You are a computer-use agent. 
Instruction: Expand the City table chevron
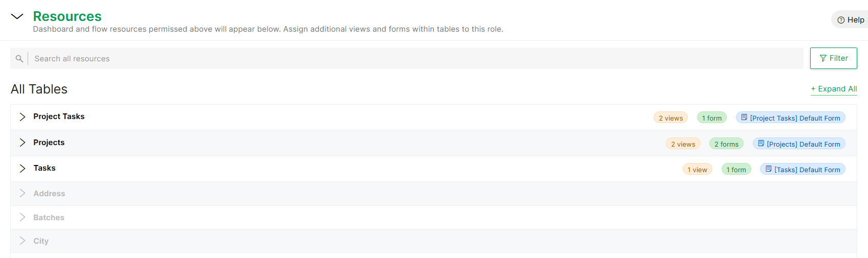coord(23,241)
